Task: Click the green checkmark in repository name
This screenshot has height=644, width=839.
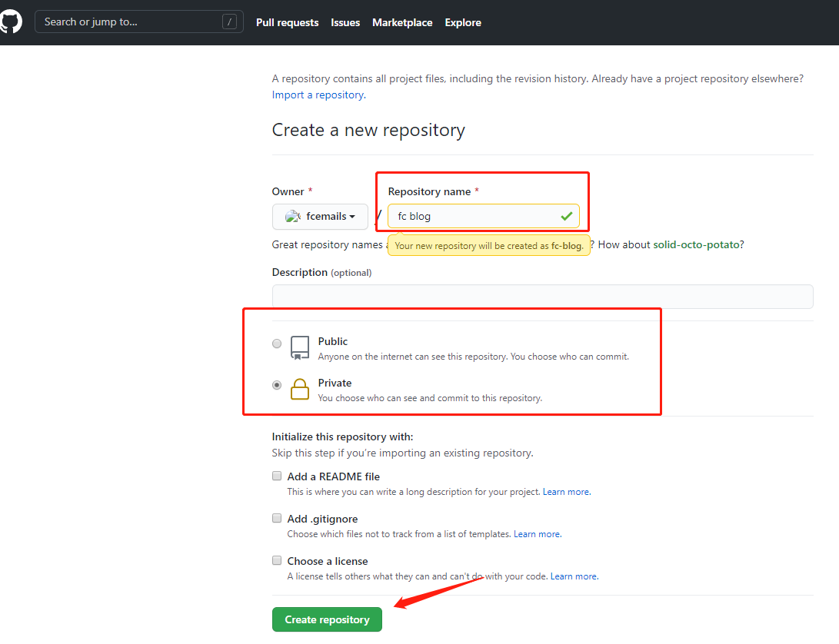Action: tap(567, 217)
